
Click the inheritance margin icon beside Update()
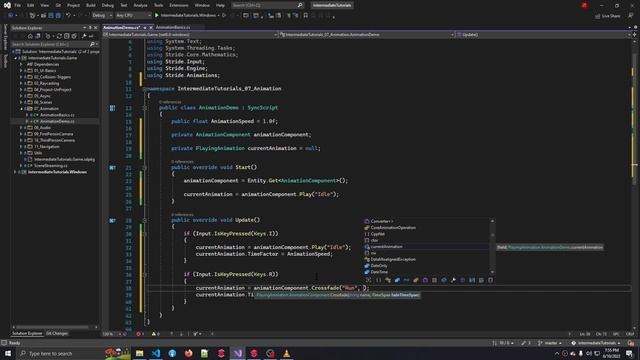[x=112, y=220]
